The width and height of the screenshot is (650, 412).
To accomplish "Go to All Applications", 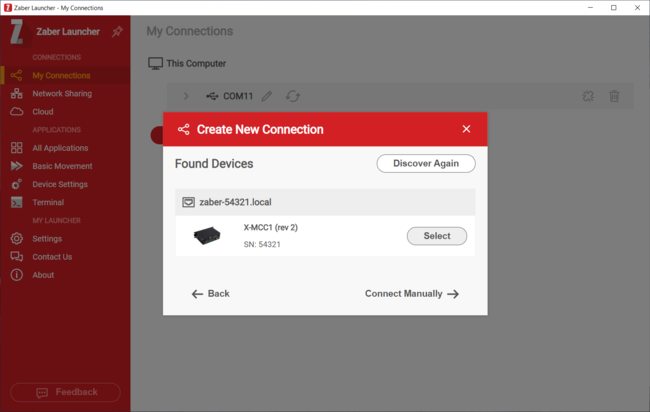I will point(60,148).
